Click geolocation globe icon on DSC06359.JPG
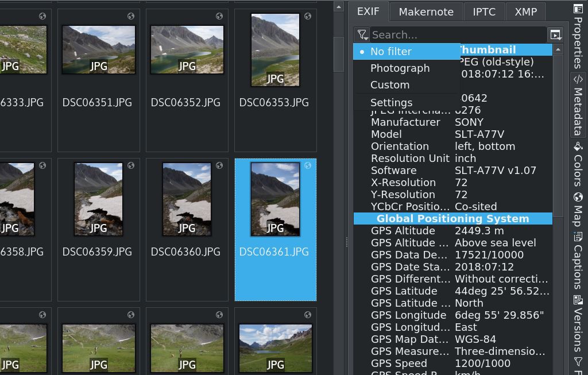588x375 pixels. pos(131,165)
